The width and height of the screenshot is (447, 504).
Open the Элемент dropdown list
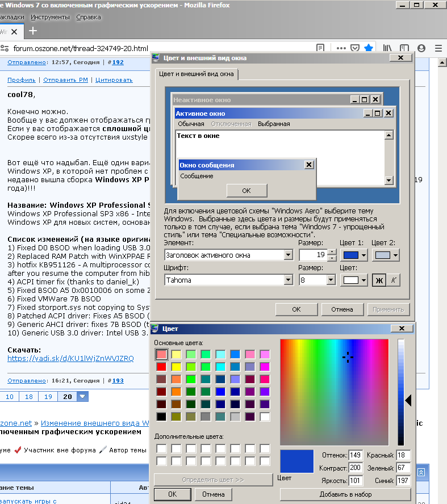click(x=289, y=255)
